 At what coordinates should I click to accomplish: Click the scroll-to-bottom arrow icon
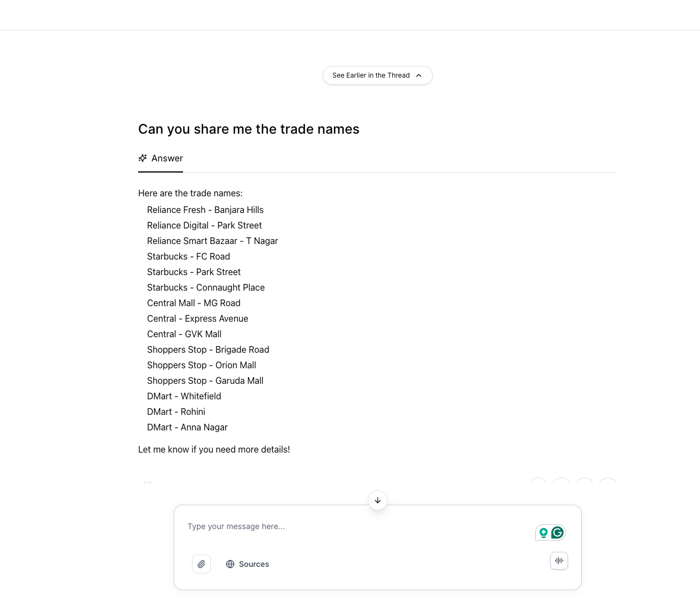point(378,500)
